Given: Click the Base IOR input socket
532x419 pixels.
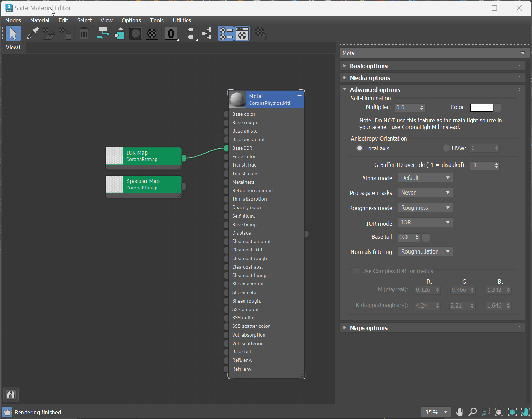Looking at the screenshot, I should [x=227, y=148].
